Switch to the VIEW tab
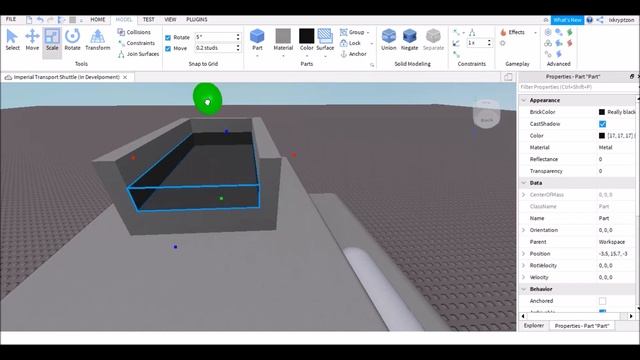 point(170,20)
